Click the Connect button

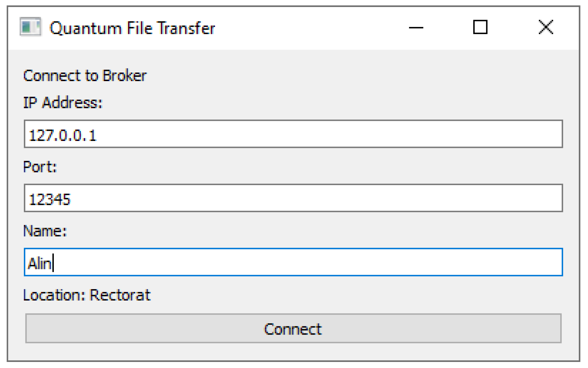pyautogui.click(x=293, y=329)
